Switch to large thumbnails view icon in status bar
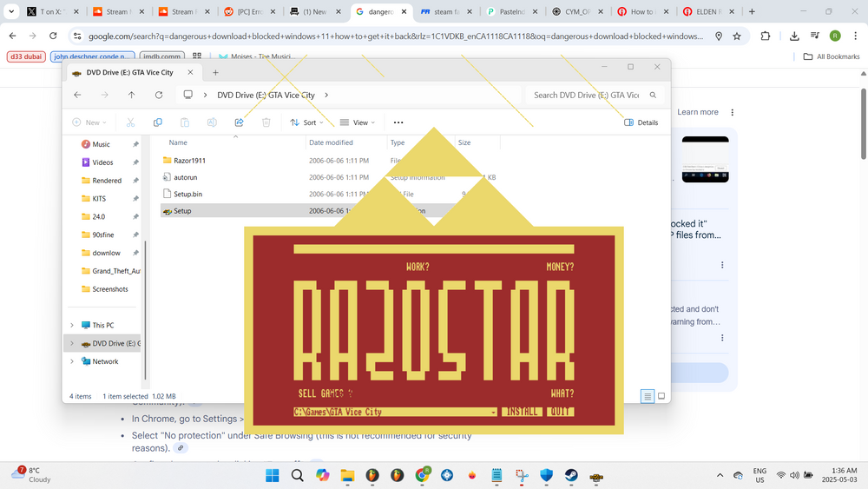The height and width of the screenshot is (489, 868). 661,396
